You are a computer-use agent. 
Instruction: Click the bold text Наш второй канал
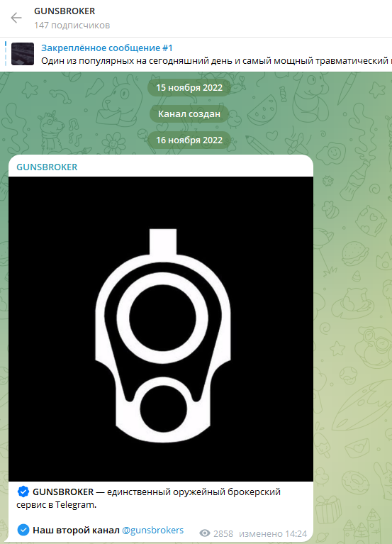pos(76,530)
